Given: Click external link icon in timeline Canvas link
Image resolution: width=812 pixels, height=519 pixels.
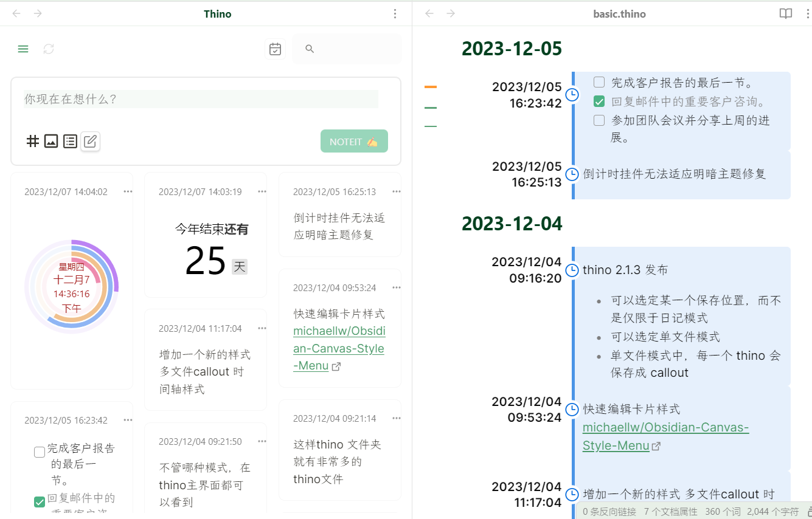Looking at the screenshot, I should [x=656, y=446].
